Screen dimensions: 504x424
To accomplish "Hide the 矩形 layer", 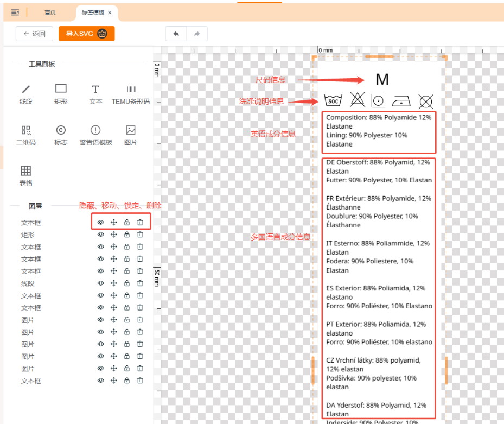I will [100, 235].
